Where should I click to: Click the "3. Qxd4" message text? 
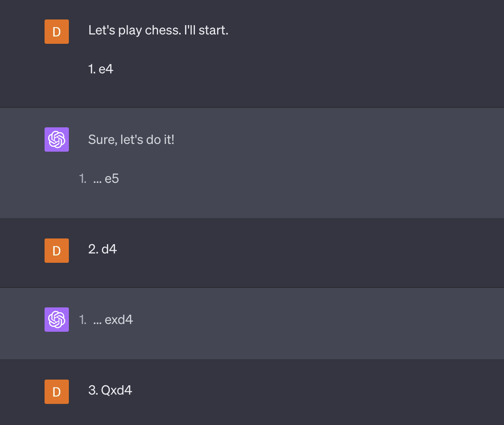[110, 390]
